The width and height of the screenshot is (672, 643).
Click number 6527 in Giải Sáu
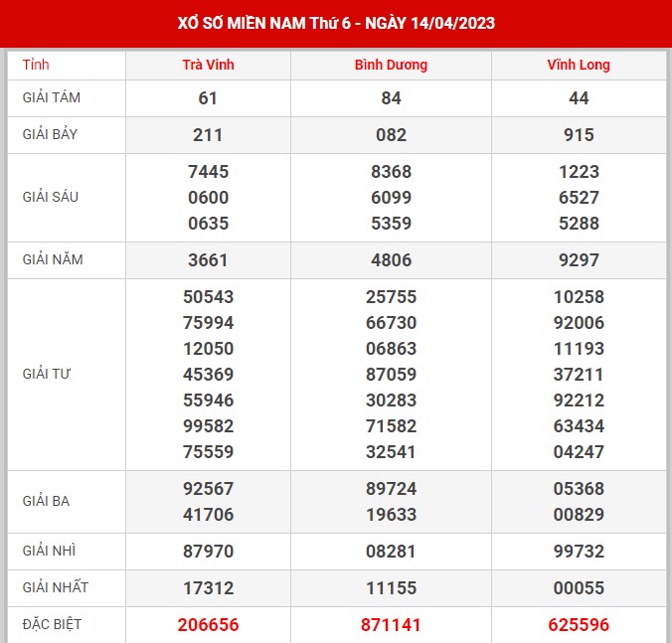(579, 198)
